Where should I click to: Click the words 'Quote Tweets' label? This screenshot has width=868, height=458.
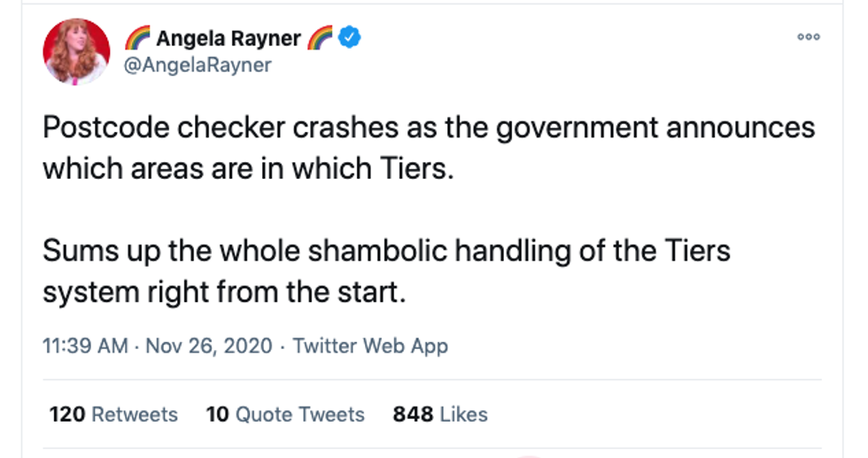tap(299, 414)
